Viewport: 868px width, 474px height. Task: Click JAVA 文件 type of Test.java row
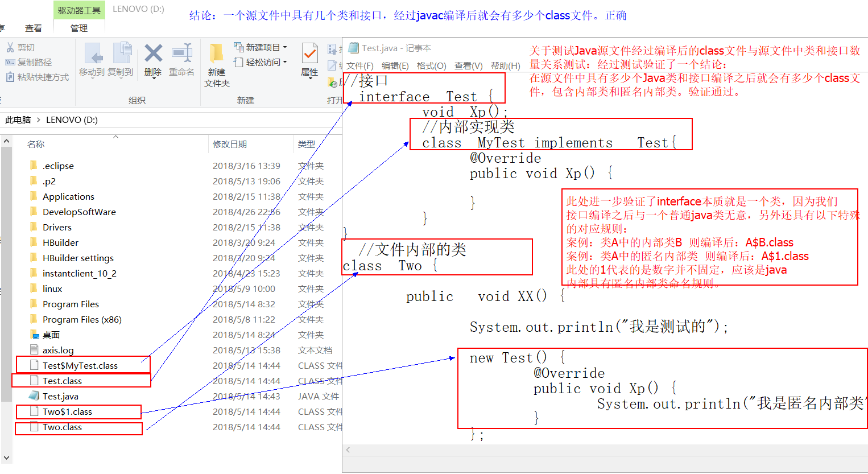[318, 397]
